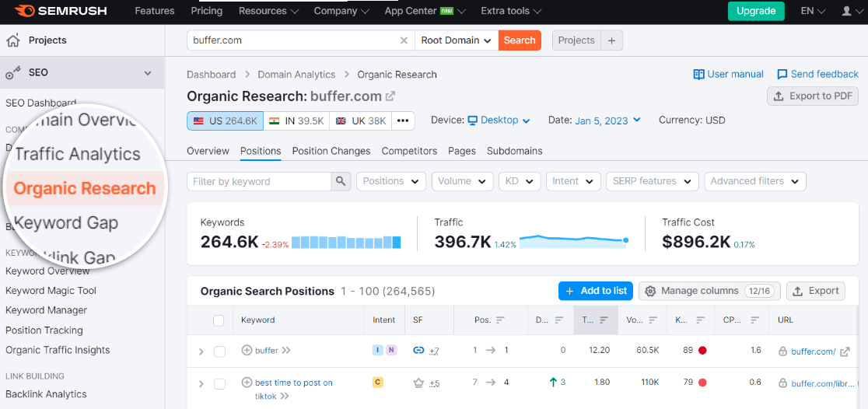The width and height of the screenshot is (868, 409).
Task: Select the UK 38K database
Action: [360, 121]
